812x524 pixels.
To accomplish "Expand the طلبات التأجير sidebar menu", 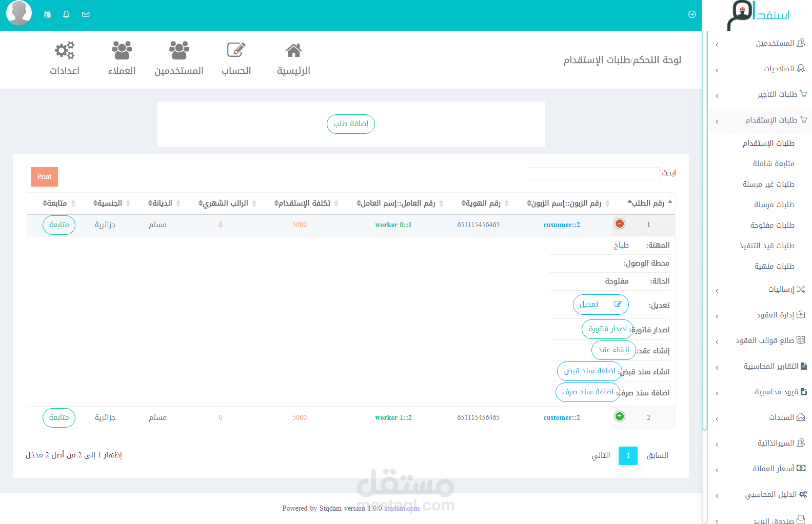I will pos(761,95).
